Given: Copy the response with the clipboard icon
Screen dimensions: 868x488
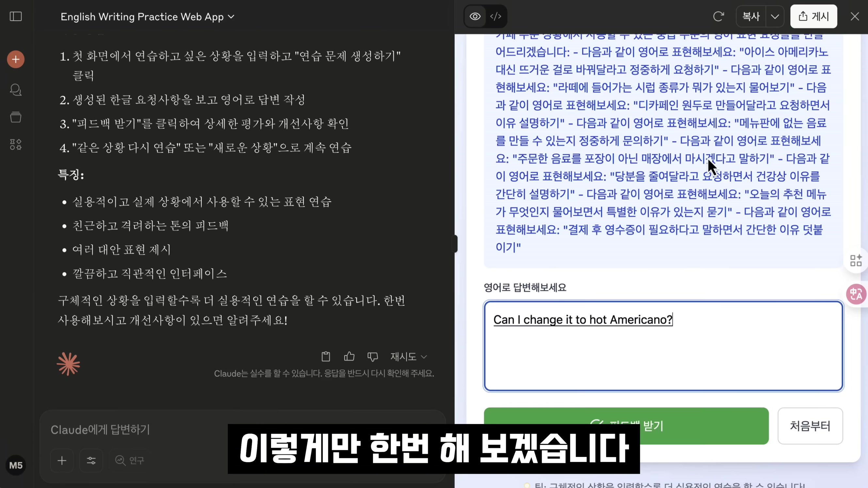Looking at the screenshot, I should tap(326, 356).
